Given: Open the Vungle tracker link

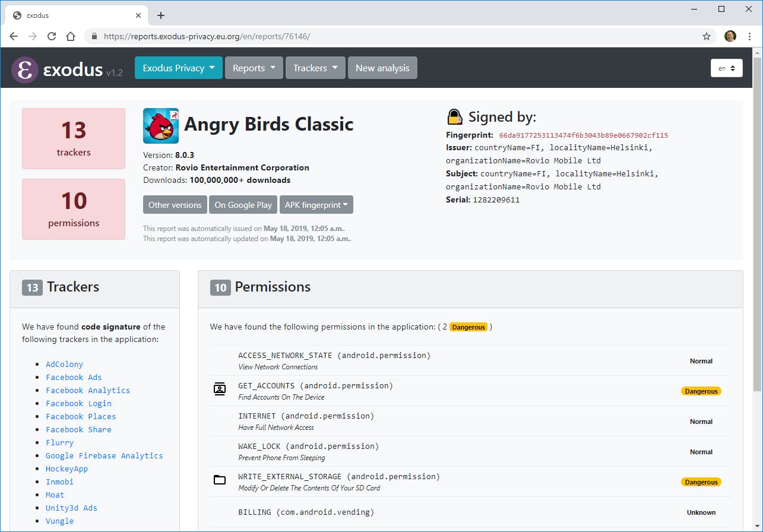Looking at the screenshot, I should 60,521.
